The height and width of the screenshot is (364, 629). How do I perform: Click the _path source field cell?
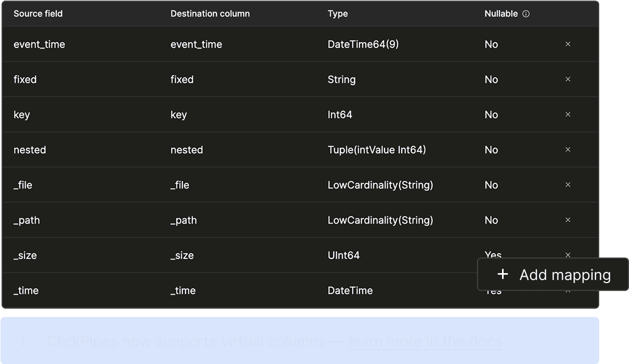[27, 220]
